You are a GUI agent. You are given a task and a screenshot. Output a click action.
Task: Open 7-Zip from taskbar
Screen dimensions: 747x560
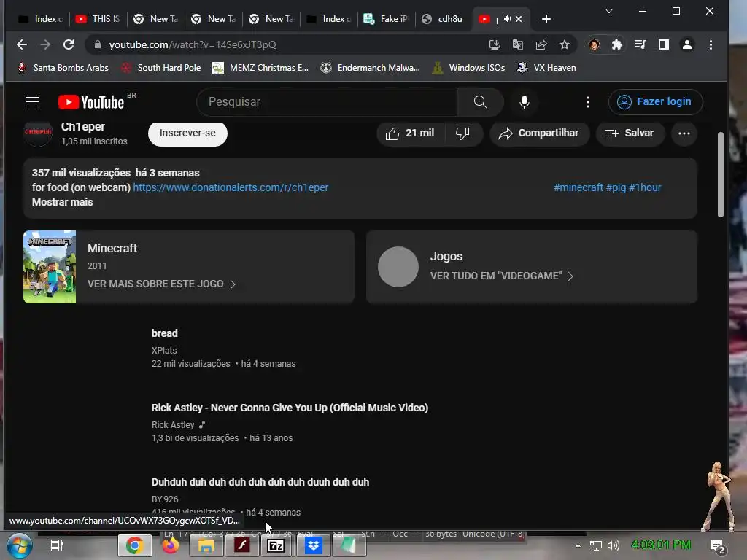(276, 545)
